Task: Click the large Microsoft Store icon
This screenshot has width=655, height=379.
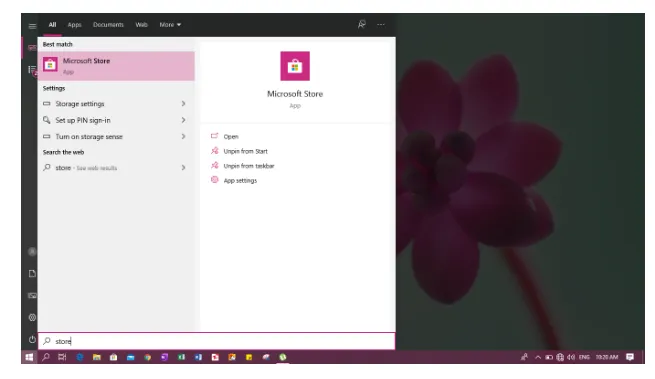Action: pos(295,66)
